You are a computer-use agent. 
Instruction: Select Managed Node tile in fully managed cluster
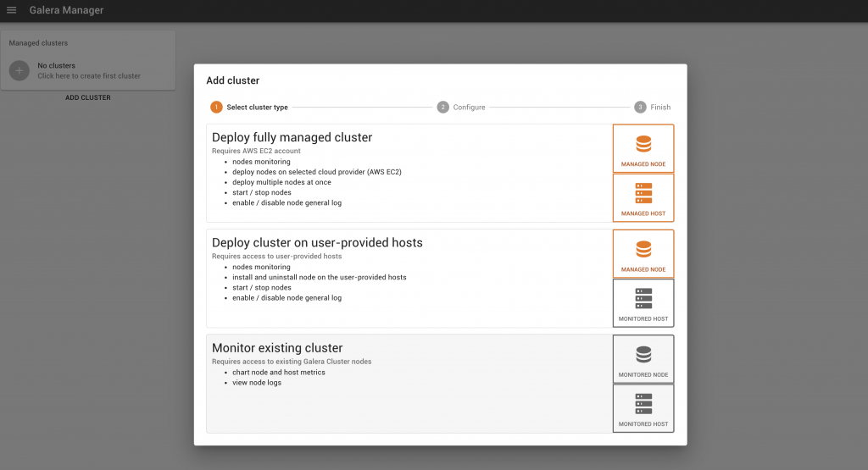coord(643,148)
